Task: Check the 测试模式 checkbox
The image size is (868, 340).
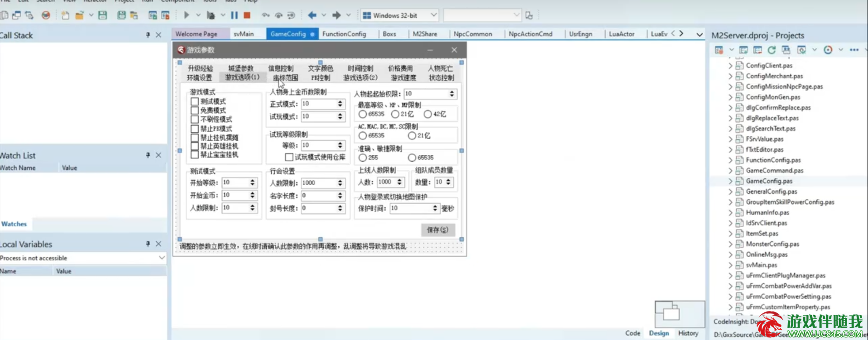Action: click(195, 101)
